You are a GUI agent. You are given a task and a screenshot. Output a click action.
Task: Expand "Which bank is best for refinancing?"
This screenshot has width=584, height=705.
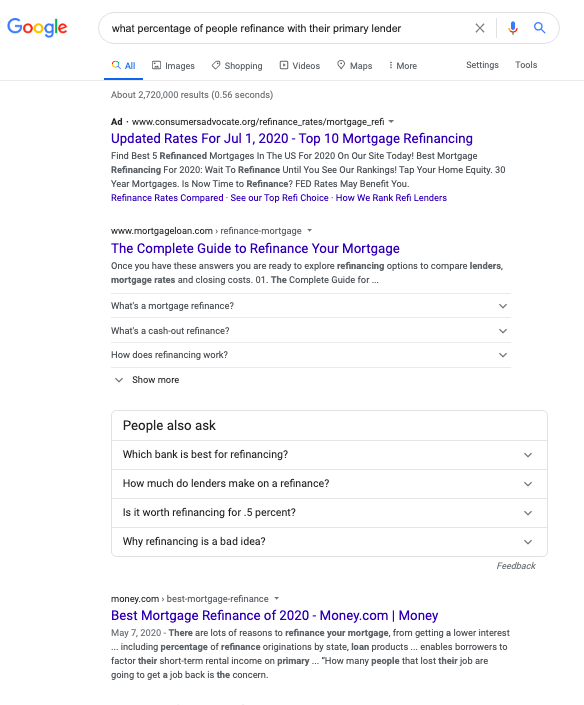329,455
